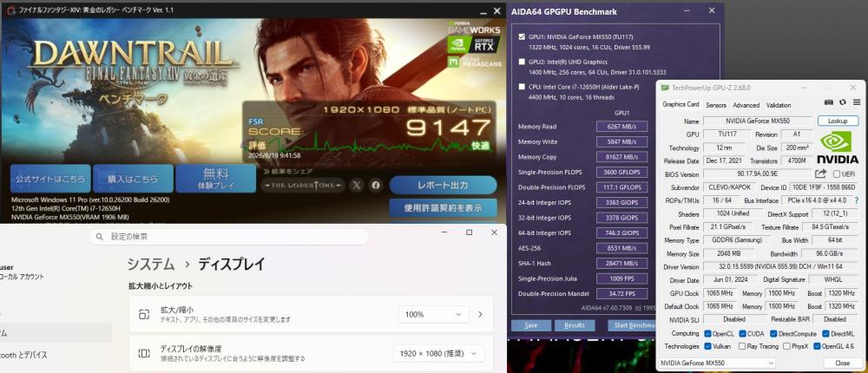This screenshot has width=868, height=373.
Task: Switch to the Advanced tab
Action: coord(746,105)
